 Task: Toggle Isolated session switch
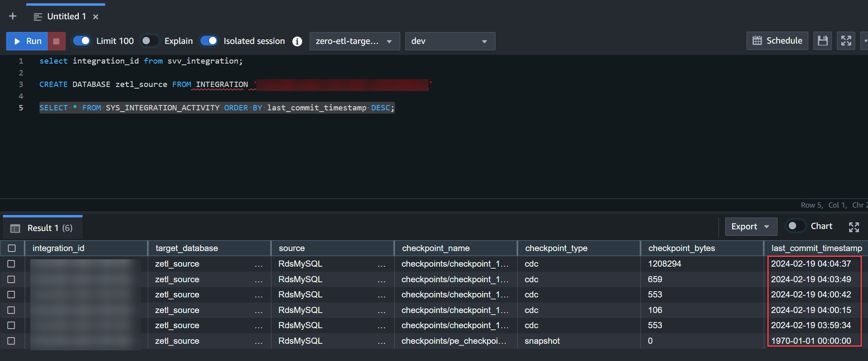[x=209, y=41]
